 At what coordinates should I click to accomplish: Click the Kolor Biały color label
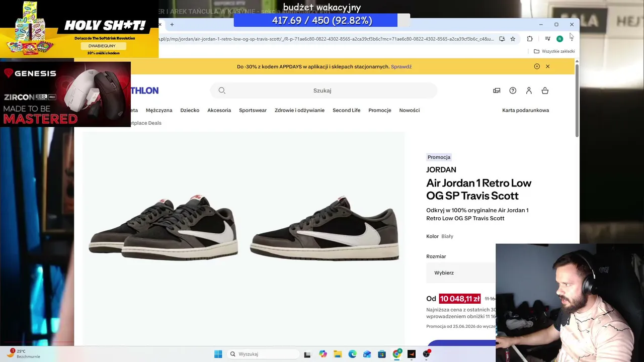pyautogui.click(x=440, y=236)
